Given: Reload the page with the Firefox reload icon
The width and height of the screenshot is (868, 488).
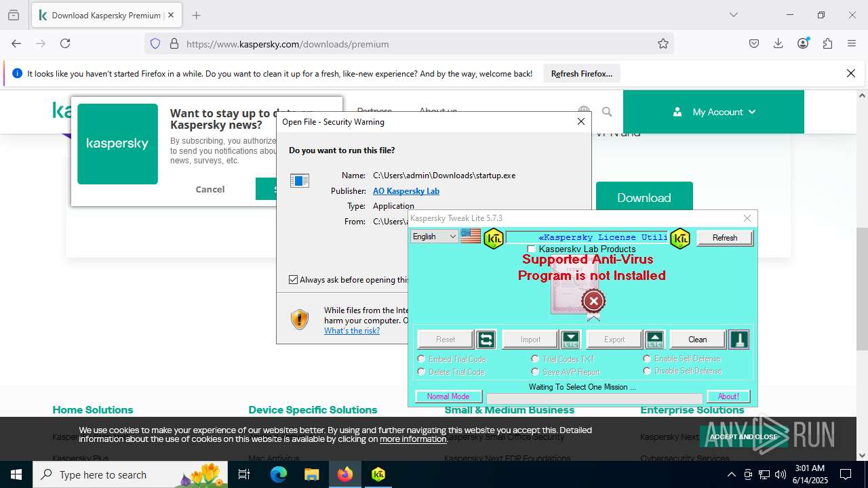Looking at the screenshot, I should tap(65, 43).
